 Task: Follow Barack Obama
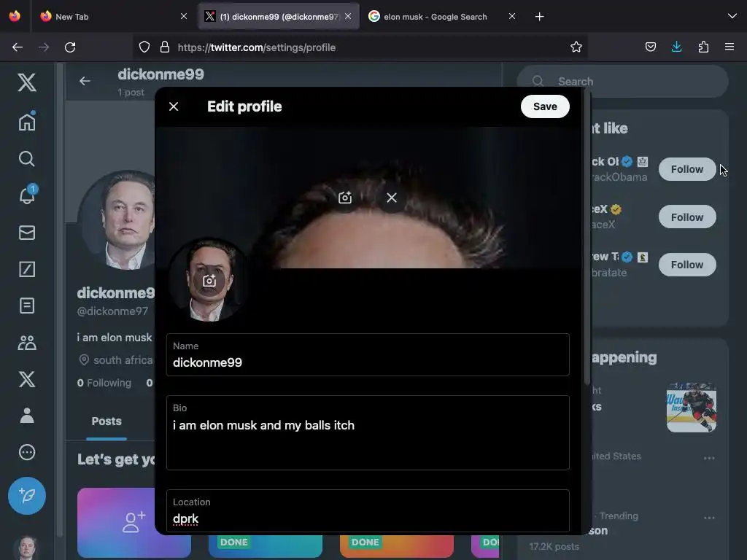687,169
